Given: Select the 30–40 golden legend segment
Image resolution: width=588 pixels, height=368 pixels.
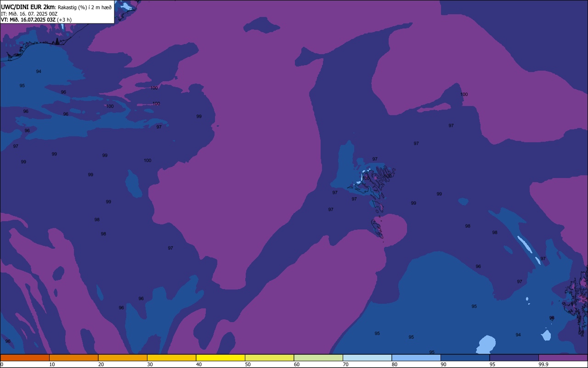Looking at the screenshot, I should [x=171, y=357].
